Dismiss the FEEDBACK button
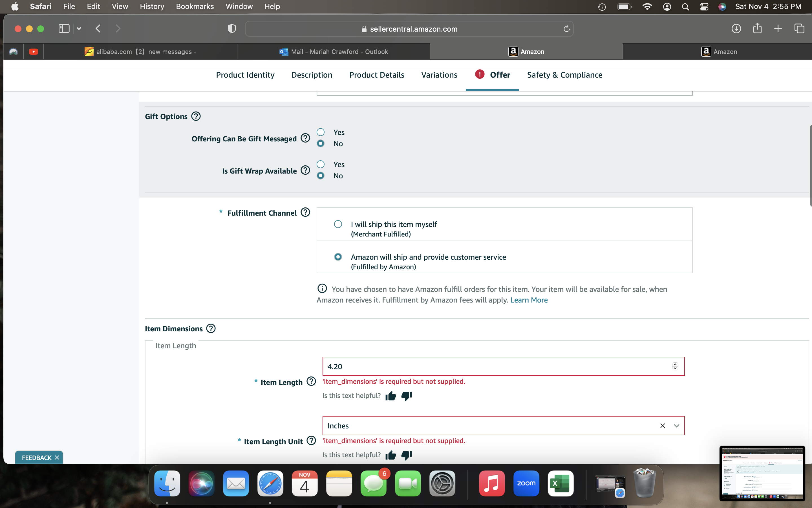This screenshot has width=812, height=508. 57,457
